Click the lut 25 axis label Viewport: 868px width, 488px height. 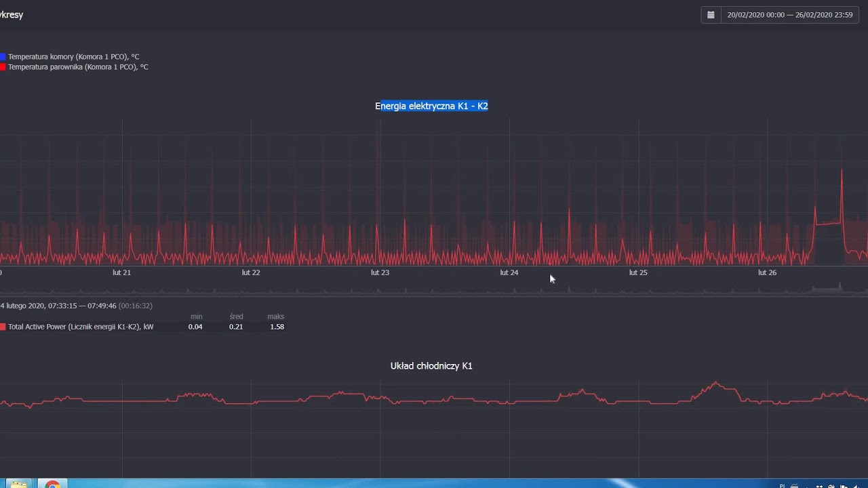pos(638,272)
